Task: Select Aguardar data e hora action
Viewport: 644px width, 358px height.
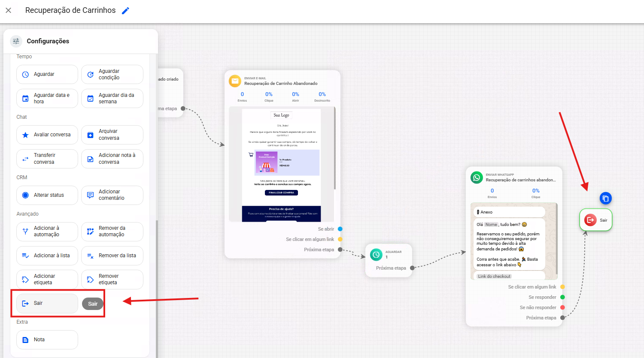Action: tap(47, 98)
